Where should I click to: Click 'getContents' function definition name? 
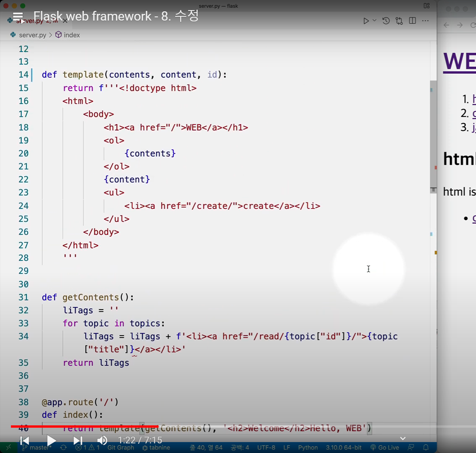pyautogui.click(x=91, y=297)
